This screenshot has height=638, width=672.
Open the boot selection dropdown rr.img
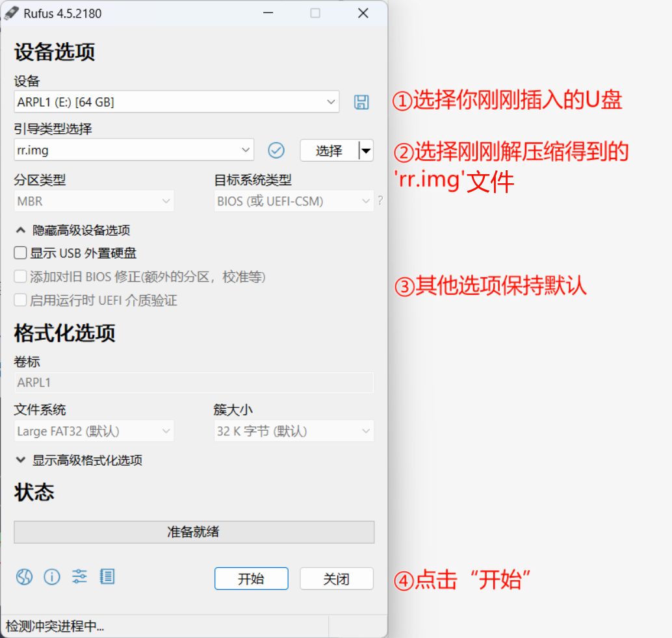(x=134, y=150)
